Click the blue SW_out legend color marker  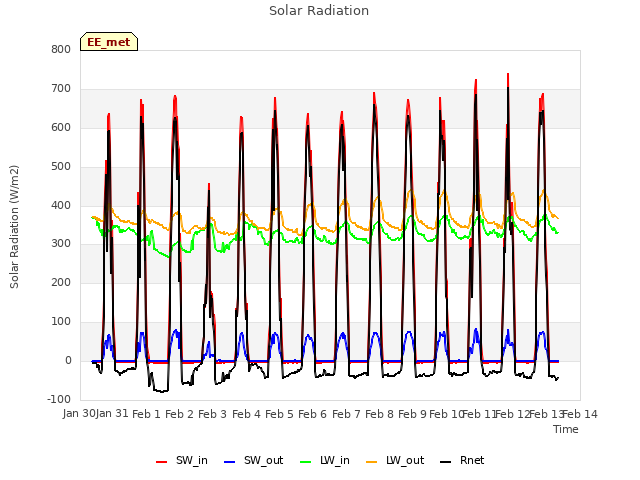click(230, 462)
